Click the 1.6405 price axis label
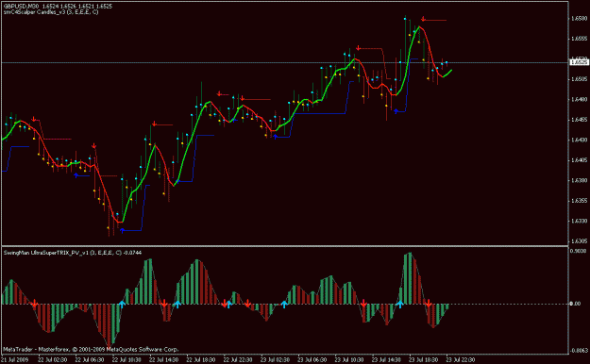 [x=579, y=160]
